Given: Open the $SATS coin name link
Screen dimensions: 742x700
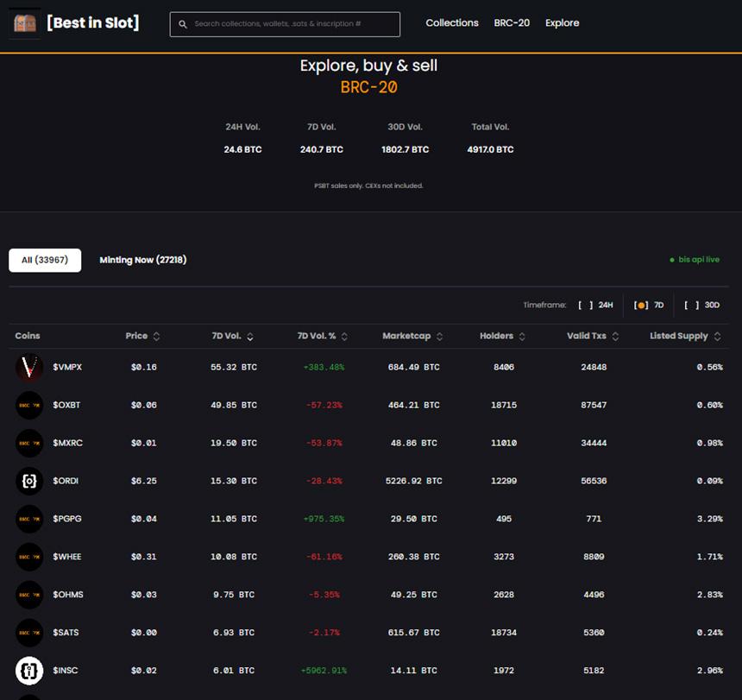Looking at the screenshot, I should tap(66, 633).
